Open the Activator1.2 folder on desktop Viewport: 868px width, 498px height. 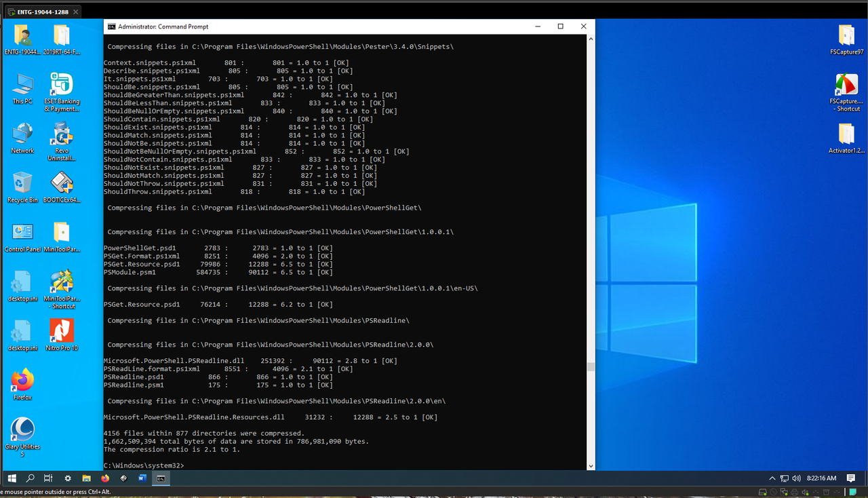click(846, 138)
